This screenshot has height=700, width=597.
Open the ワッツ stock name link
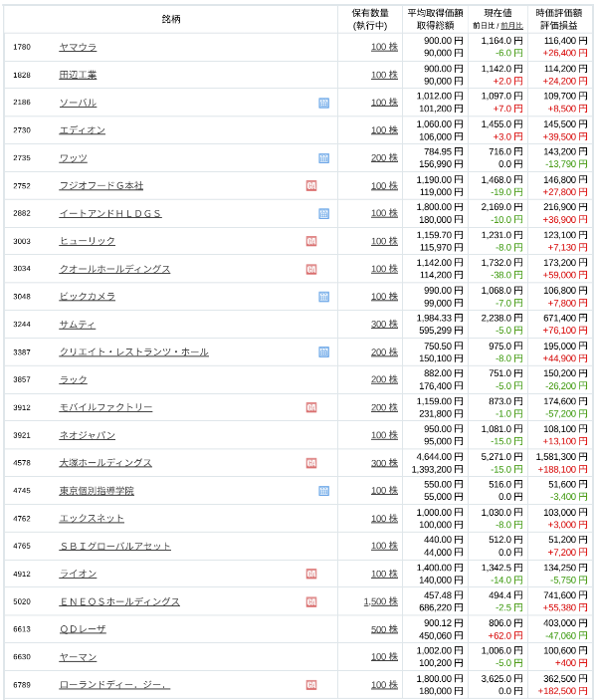[74, 158]
